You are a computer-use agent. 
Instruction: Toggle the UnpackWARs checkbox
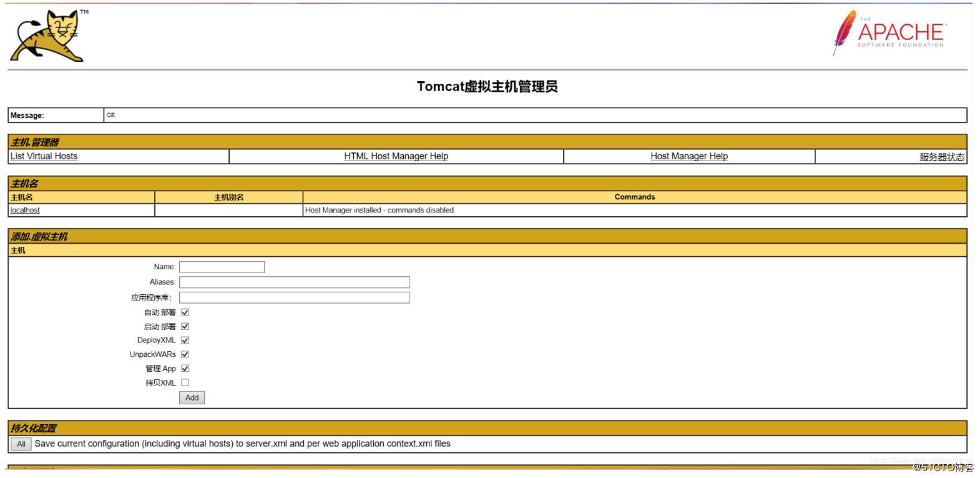(185, 354)
